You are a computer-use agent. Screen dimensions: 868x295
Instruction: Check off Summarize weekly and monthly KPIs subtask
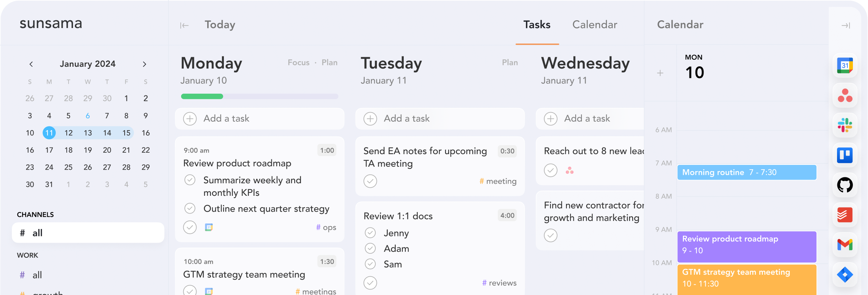point(190,180)
